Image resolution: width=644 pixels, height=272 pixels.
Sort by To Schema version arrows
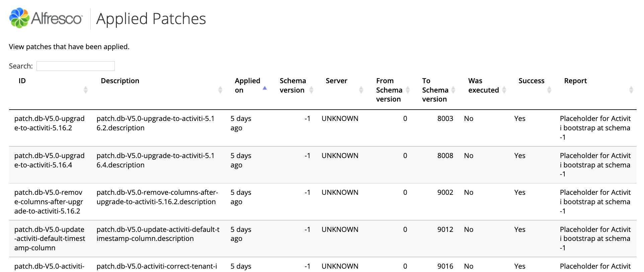453,90
